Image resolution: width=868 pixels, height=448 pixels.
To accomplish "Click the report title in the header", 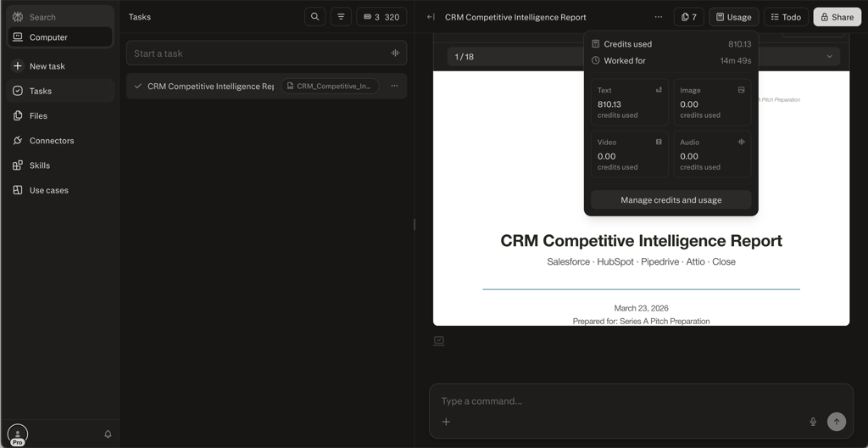I will (515, 17).
